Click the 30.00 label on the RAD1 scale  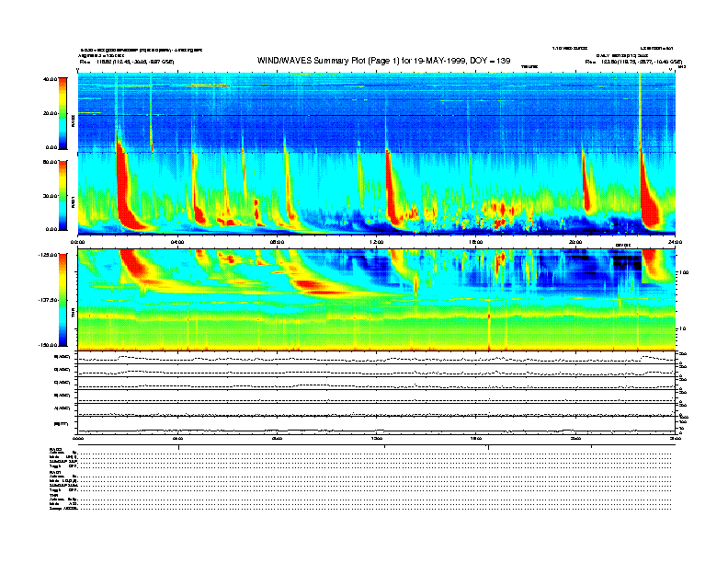[50, 196]
